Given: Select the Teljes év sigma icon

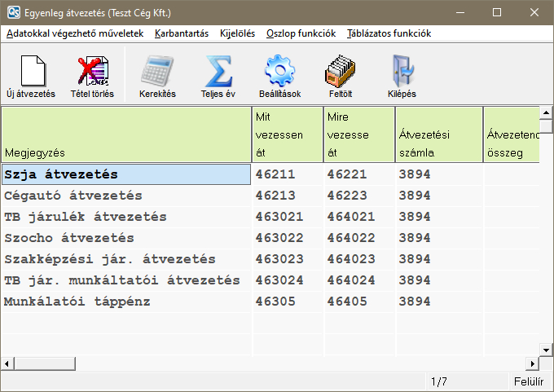Looking at the screenshot, I should (218, 73).
